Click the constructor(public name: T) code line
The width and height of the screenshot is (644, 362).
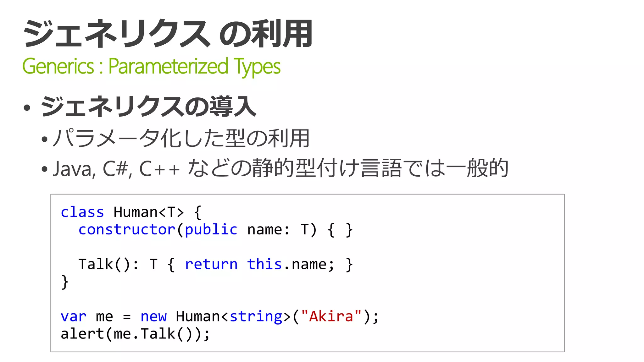click(x=216, y=230)
